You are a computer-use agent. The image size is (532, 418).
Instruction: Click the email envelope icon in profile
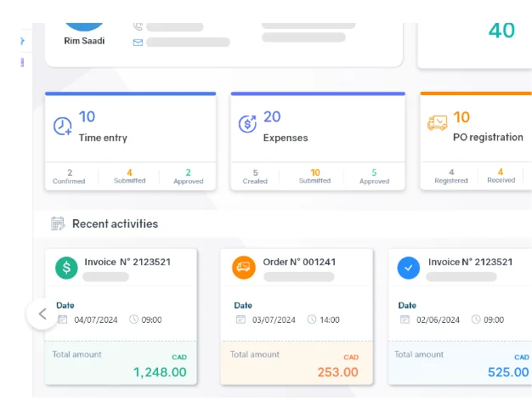(138, 42)
